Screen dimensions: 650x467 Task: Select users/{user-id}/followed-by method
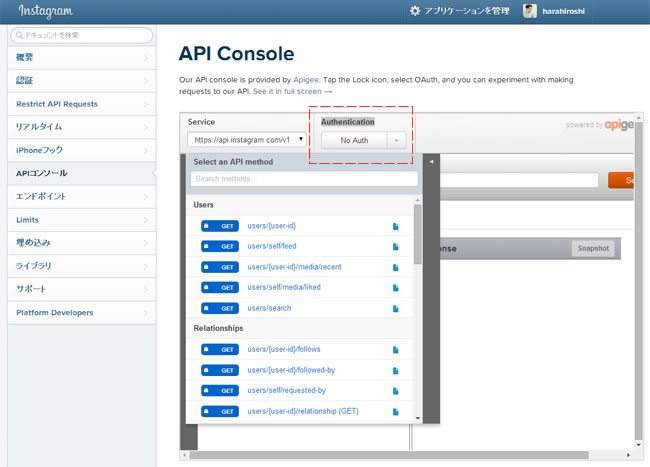pyautogui.click(x=291, y=370)
